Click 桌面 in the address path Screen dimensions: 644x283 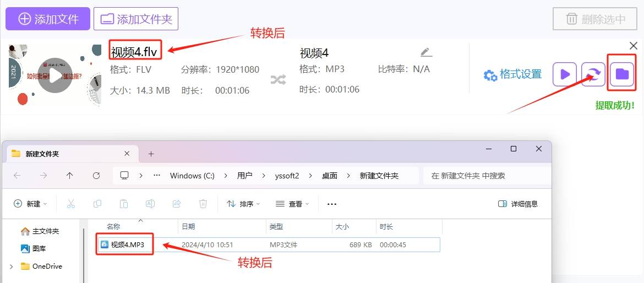coord(329,176)
